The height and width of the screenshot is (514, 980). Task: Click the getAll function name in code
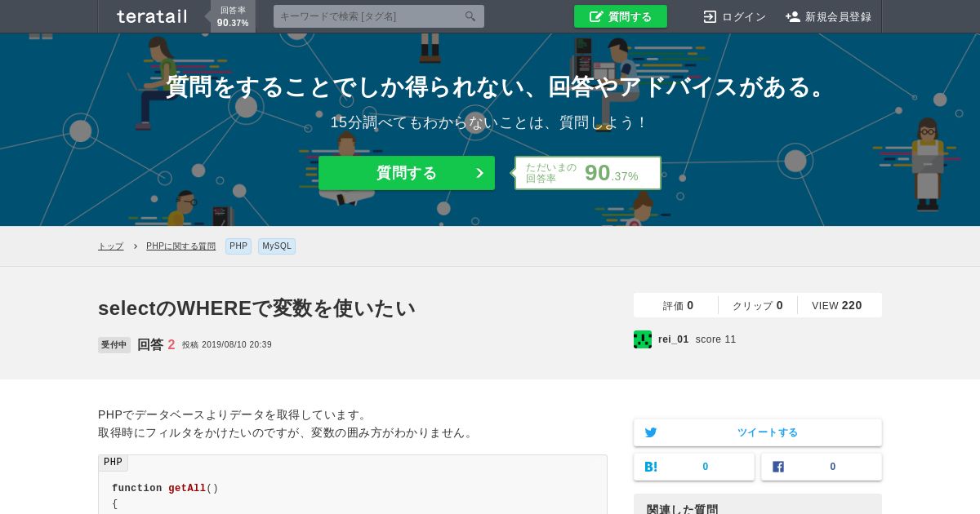187,488
